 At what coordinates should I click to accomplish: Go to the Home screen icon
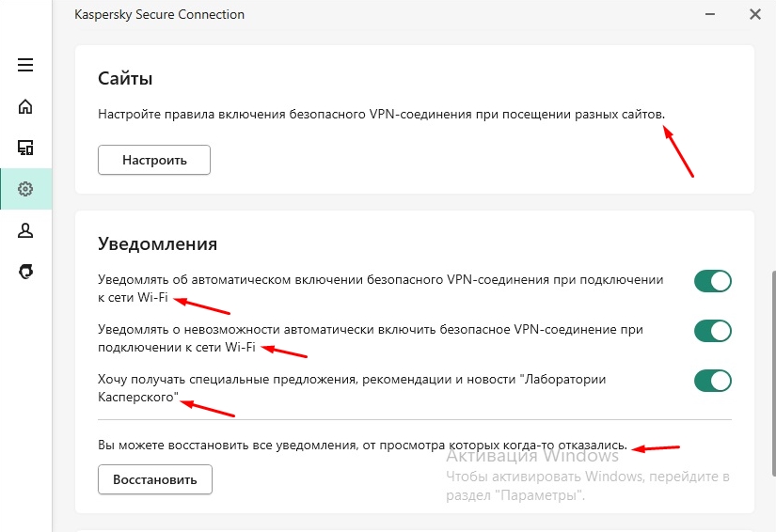click(25, 106)
